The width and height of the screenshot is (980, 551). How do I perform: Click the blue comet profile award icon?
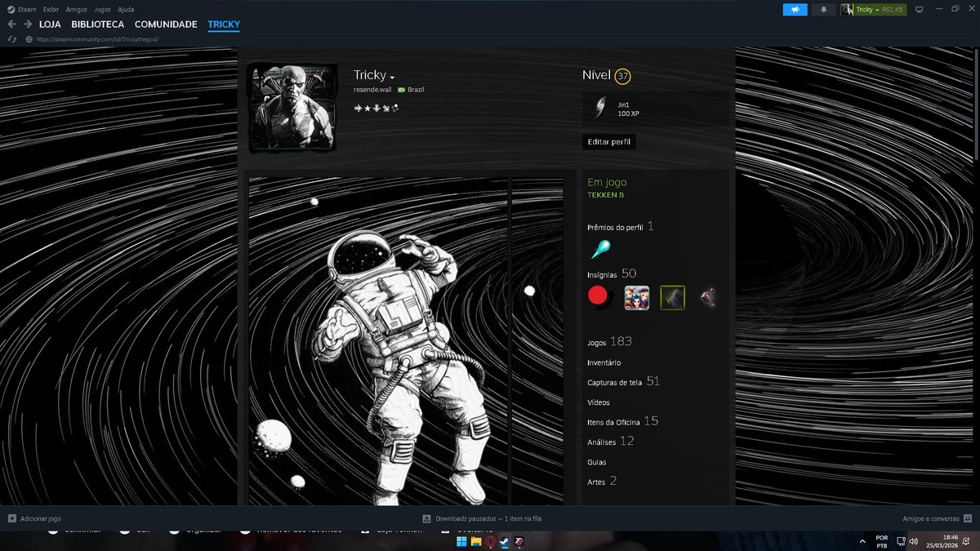click(x=601, y=249)
